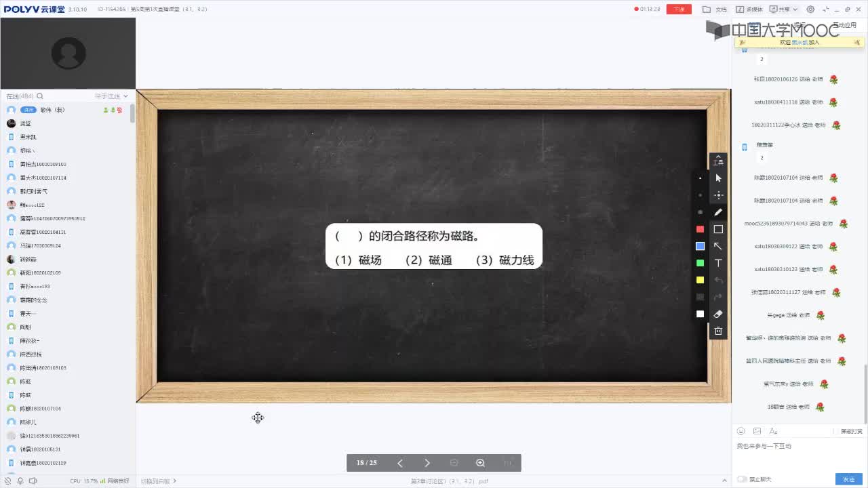Select the eraser tool

(x=718, y=314)
